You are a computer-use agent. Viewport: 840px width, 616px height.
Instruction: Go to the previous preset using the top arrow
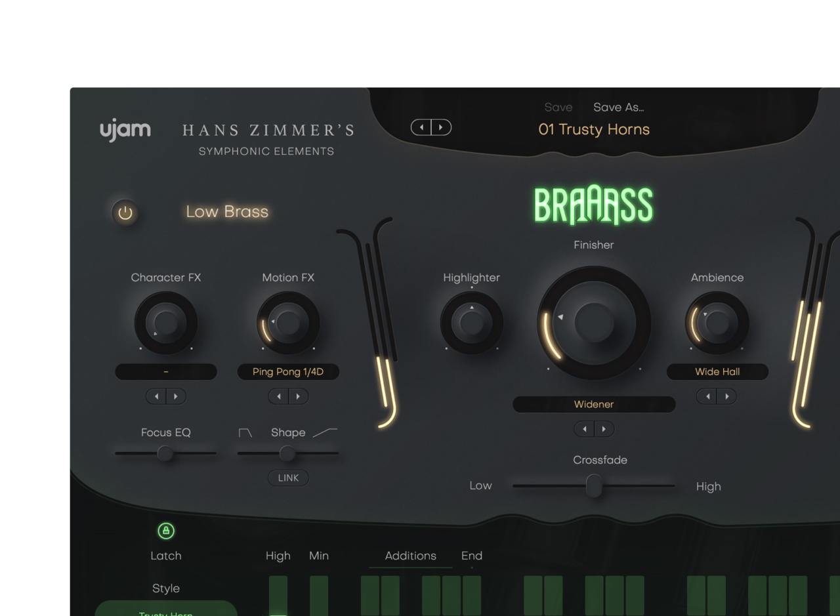pos(421,127)
